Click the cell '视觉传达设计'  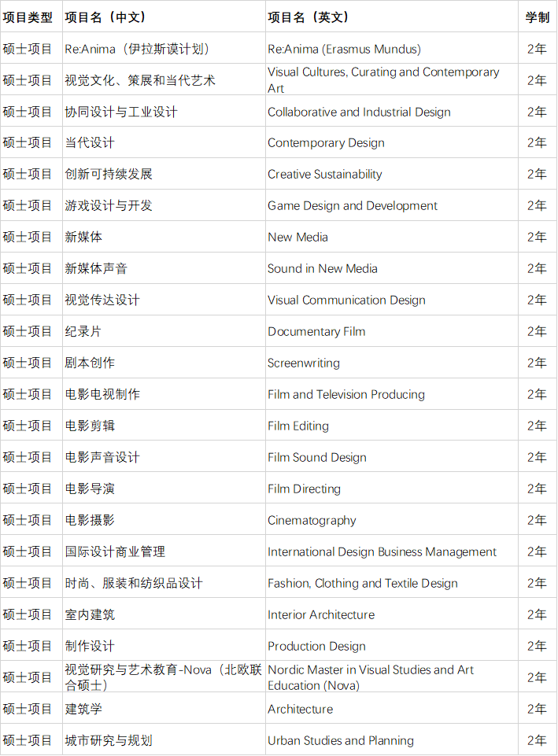[164, 300]
